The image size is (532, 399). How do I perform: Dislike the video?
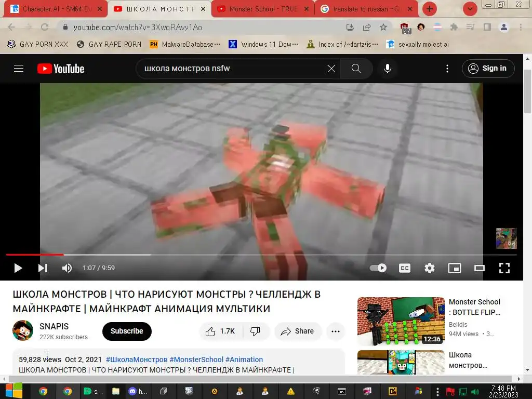point(256,331)
